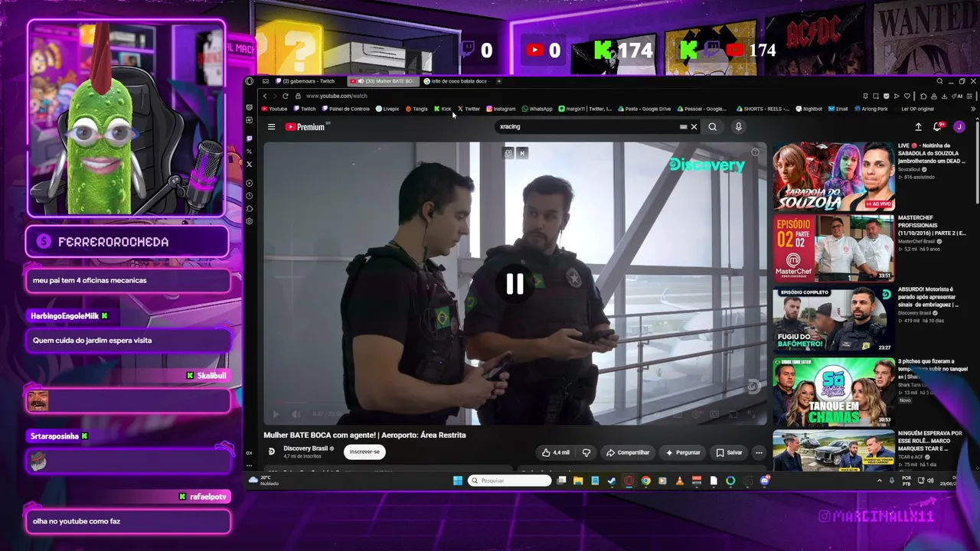Open the Nightbot bookmark
This screenshot has height=551, width=980.
(809, 109)
